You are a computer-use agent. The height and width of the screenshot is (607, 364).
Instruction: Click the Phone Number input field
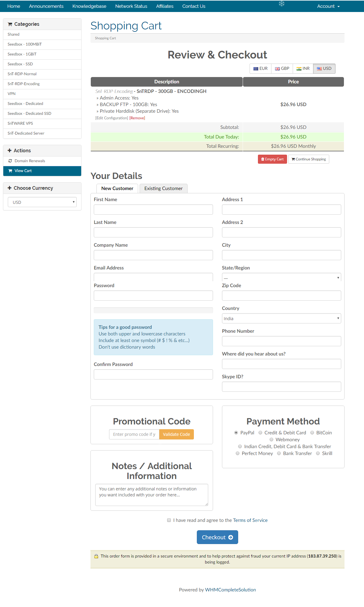[x=281, y=341]
